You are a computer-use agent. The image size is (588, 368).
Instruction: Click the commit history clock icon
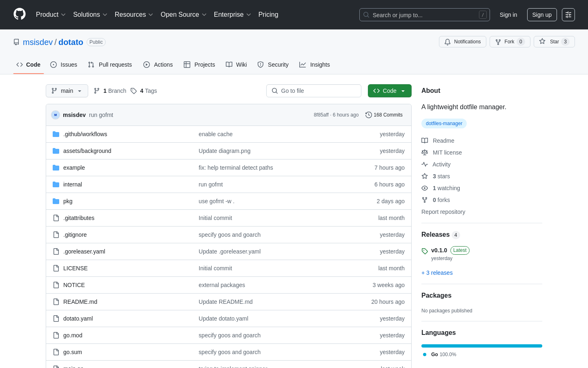coord(369,115)
